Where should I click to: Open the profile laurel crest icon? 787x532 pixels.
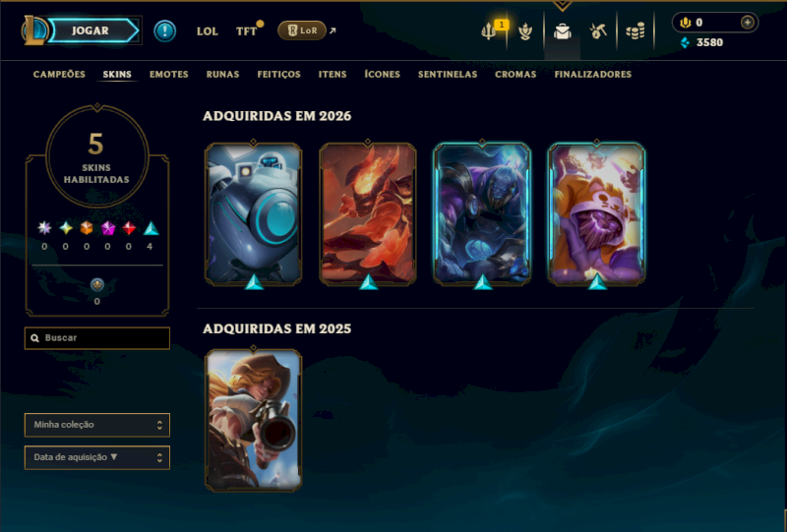tap(525, 31)
